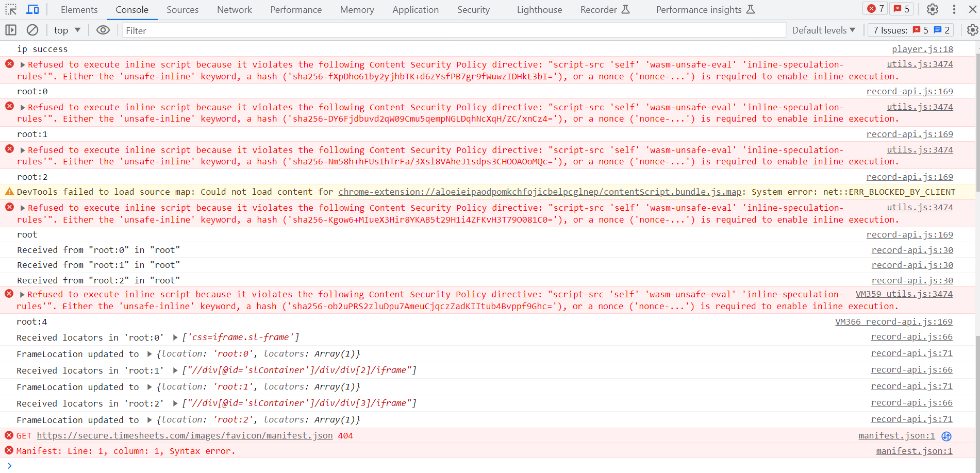
Task: Expand the CSP error with sha256-DY6Fjdbuvd
Action: pos(23,108)
